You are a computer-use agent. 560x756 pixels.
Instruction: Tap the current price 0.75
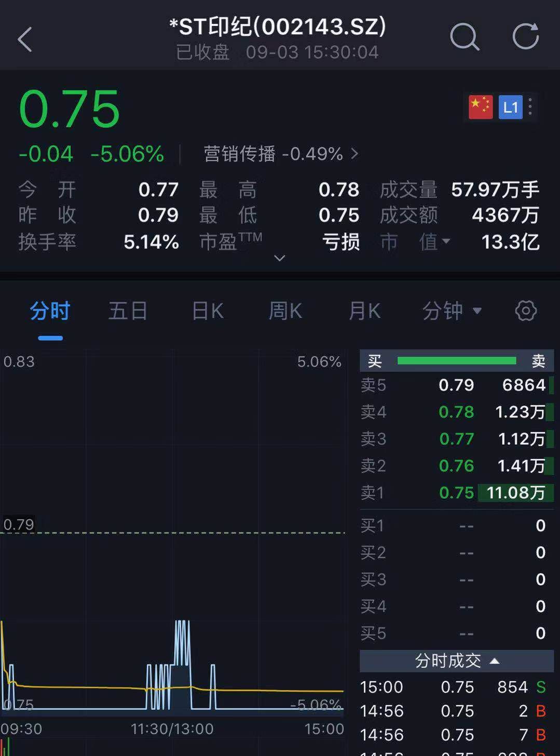point(69,109)
